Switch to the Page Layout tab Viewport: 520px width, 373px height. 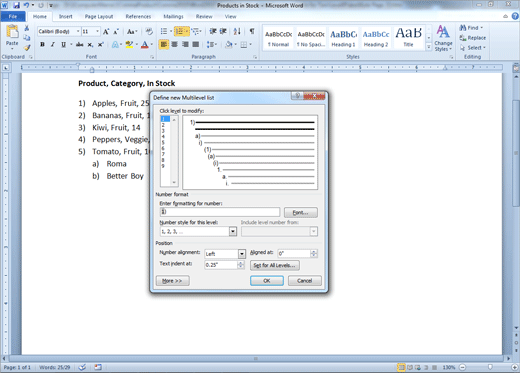click(x=99, y=16)
